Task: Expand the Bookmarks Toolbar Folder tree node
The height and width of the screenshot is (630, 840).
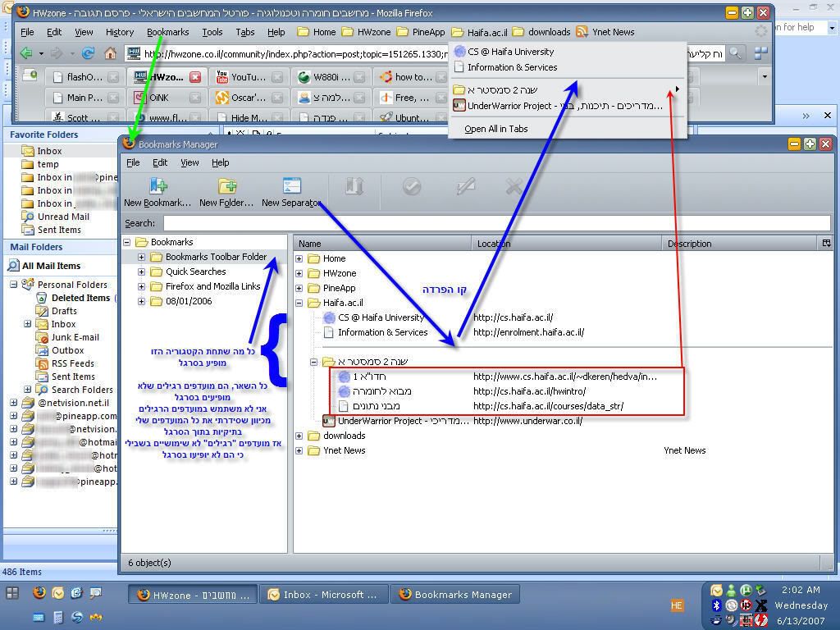Action: pyautogui.click(x=141, y=257)
